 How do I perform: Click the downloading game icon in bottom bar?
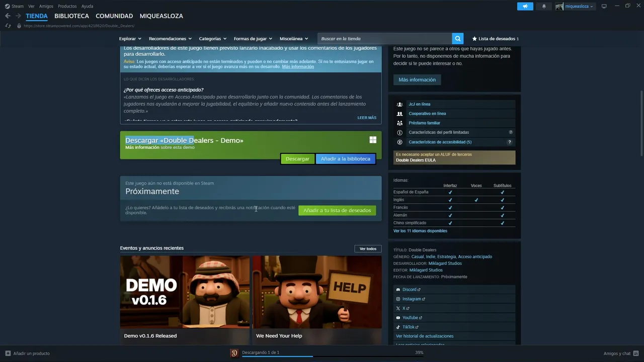pos(234,353)
